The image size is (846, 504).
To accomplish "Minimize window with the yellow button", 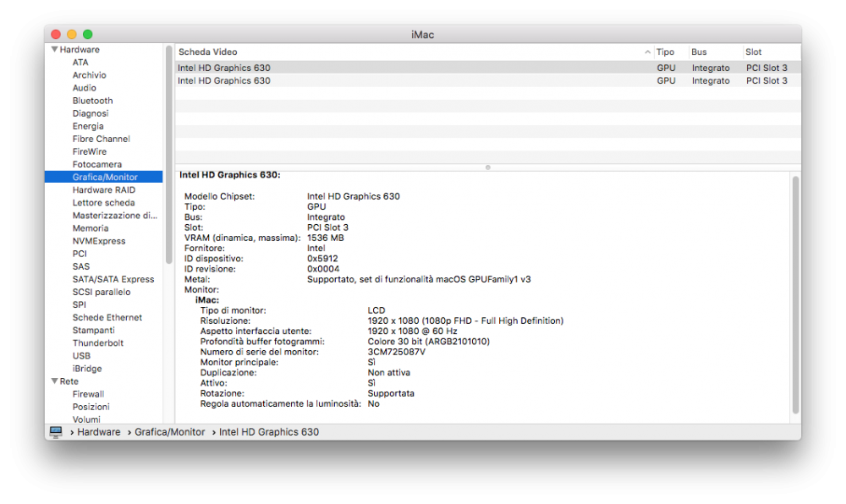I will (72, 35).
